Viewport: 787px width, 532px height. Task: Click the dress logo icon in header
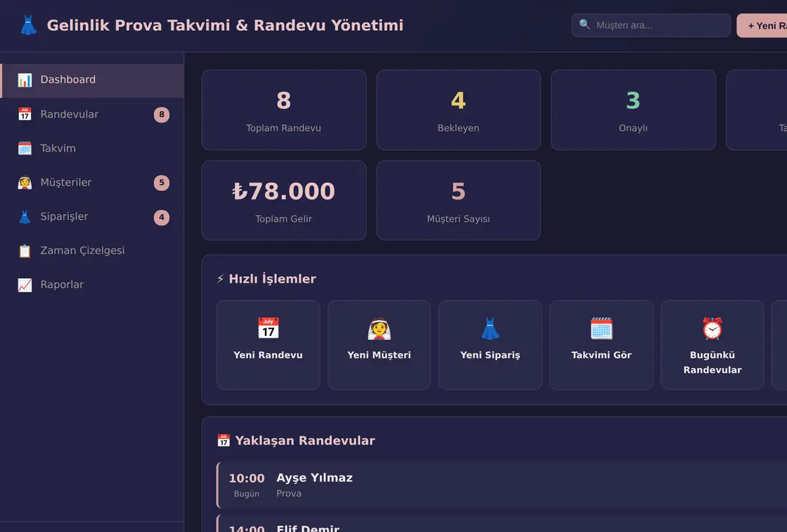[x=28, y=26]
